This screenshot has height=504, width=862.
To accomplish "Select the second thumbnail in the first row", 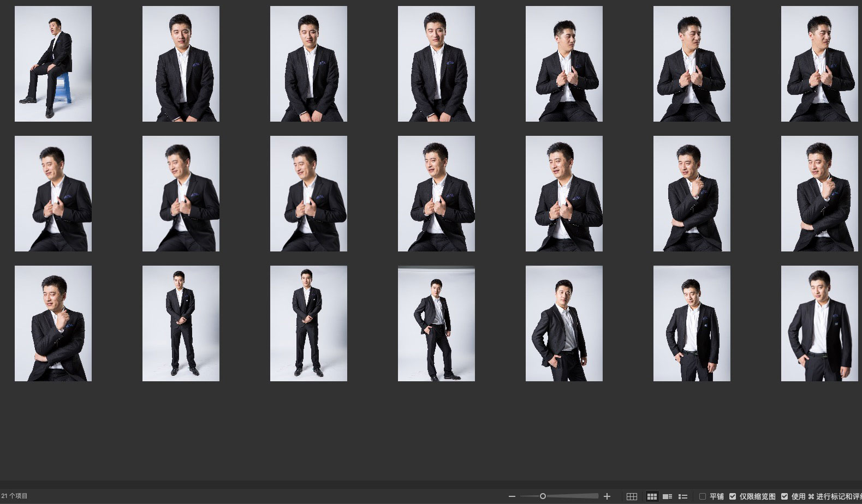I will coord(181,64).
